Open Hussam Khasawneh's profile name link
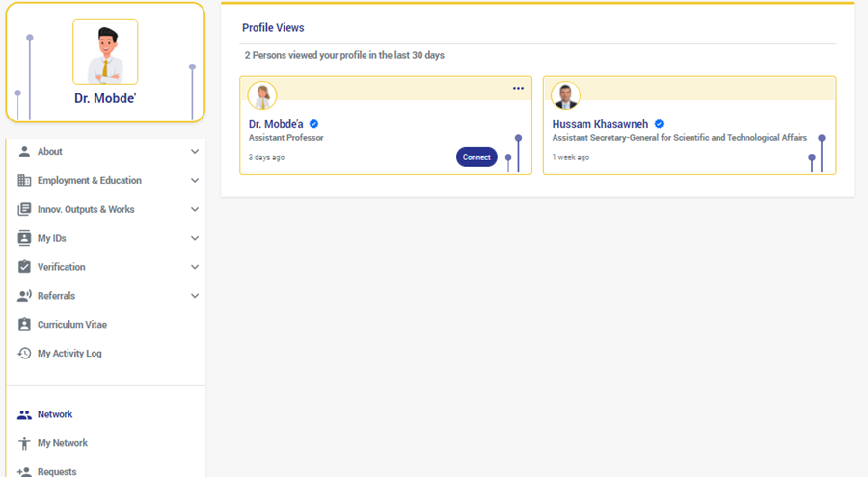 [600, 124]
